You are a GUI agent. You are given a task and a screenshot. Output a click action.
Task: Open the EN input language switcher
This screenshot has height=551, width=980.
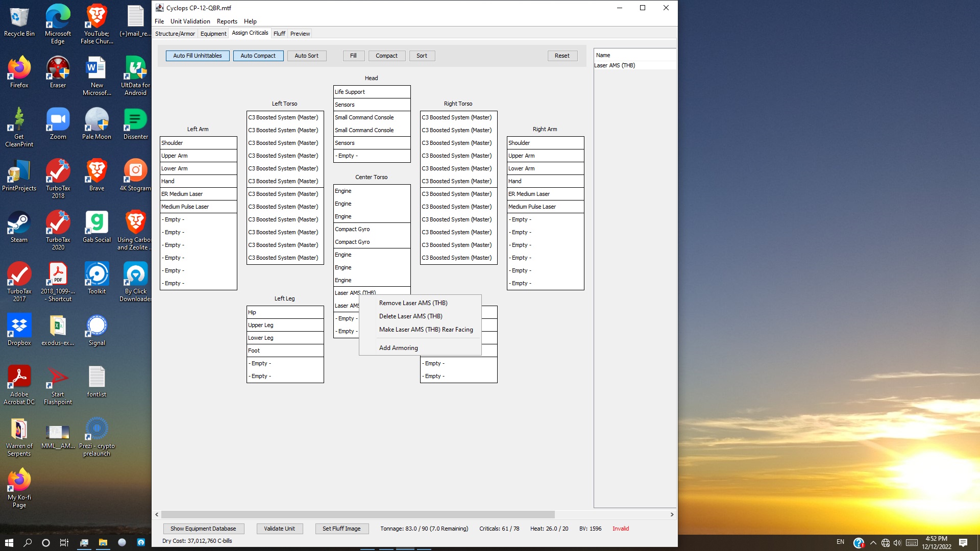click(841, 542)
